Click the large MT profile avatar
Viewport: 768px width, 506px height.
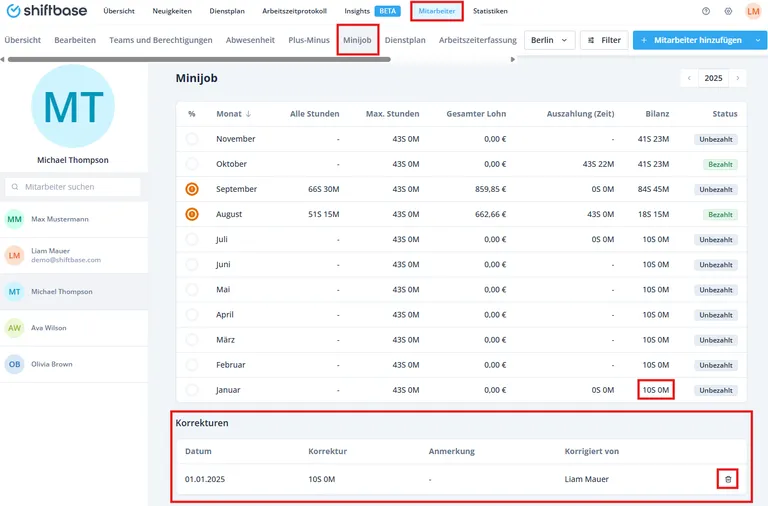click(73, 106)
